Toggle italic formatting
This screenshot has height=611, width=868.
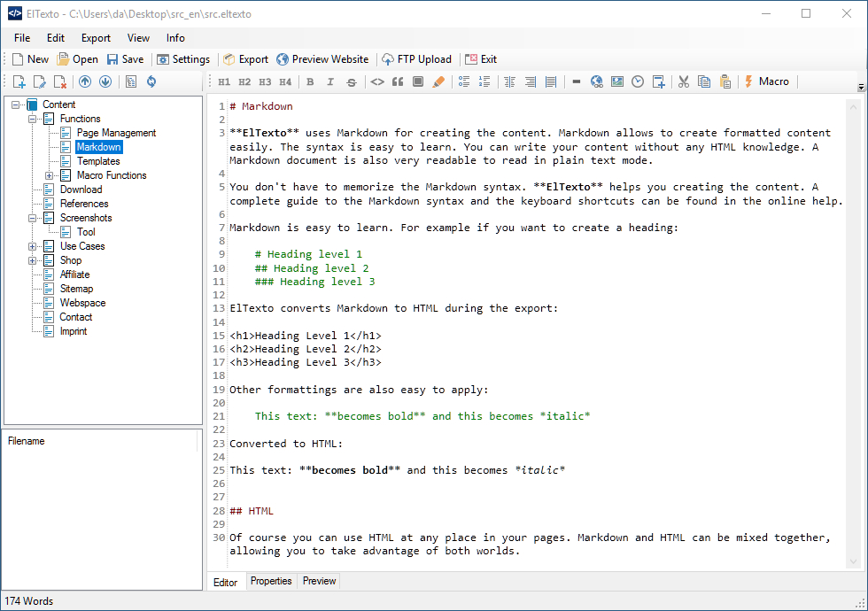pos(330,82)
